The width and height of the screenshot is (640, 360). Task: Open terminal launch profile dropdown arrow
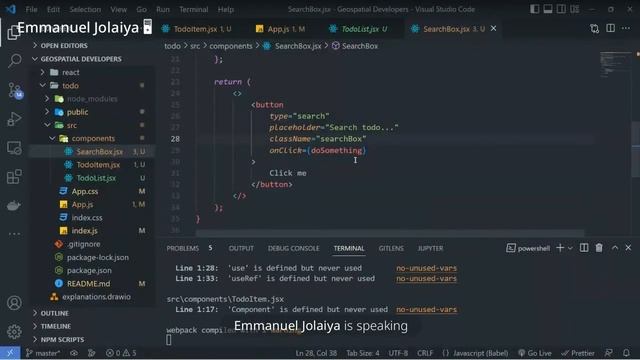570,248
